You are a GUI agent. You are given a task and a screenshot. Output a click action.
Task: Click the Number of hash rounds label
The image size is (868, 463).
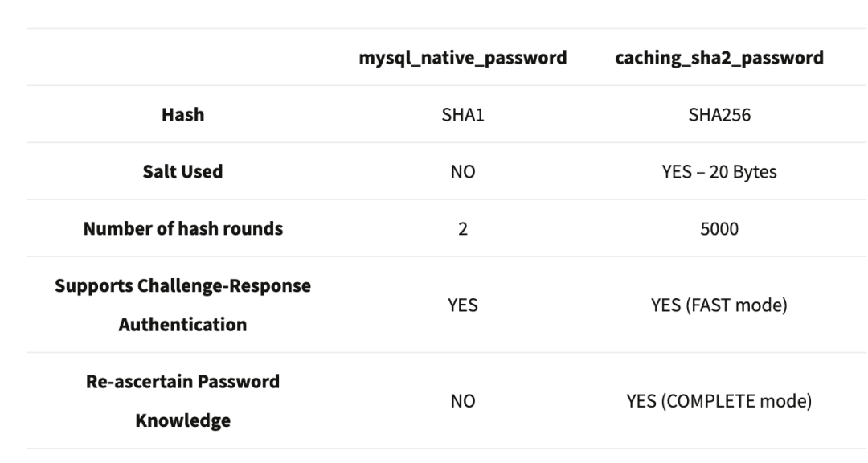[x=183, y=228]
